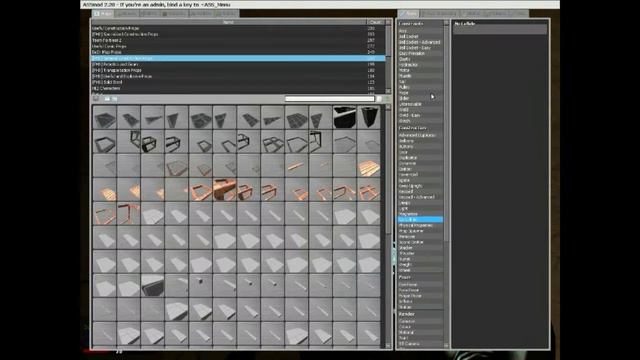
Task: Spawn the copper slatted pallet prop
Action: [369, 166]
